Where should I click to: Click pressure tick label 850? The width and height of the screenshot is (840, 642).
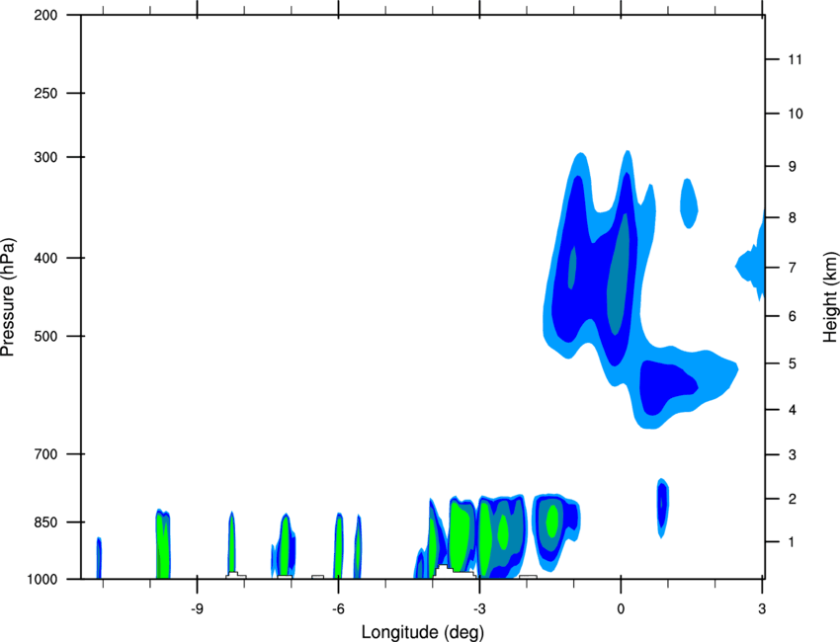(45, 522)
